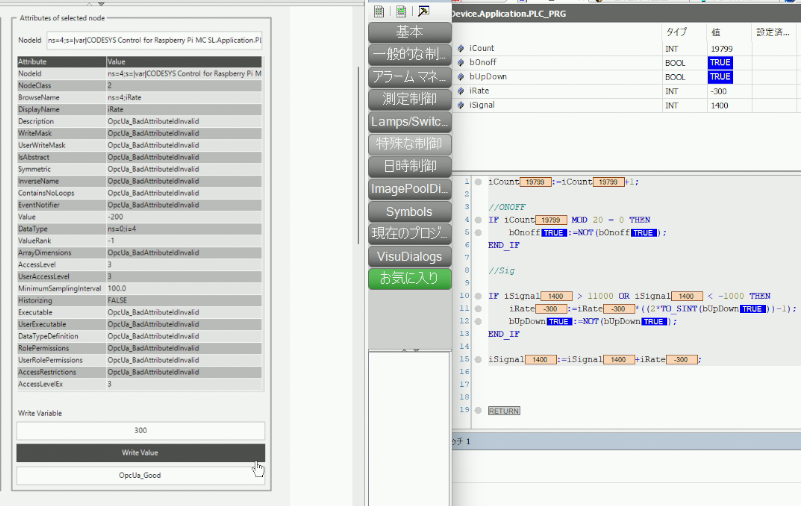Select iSignal value 1400 in watch table
Viewport: 801px width, 506px height.
[719, 106]
